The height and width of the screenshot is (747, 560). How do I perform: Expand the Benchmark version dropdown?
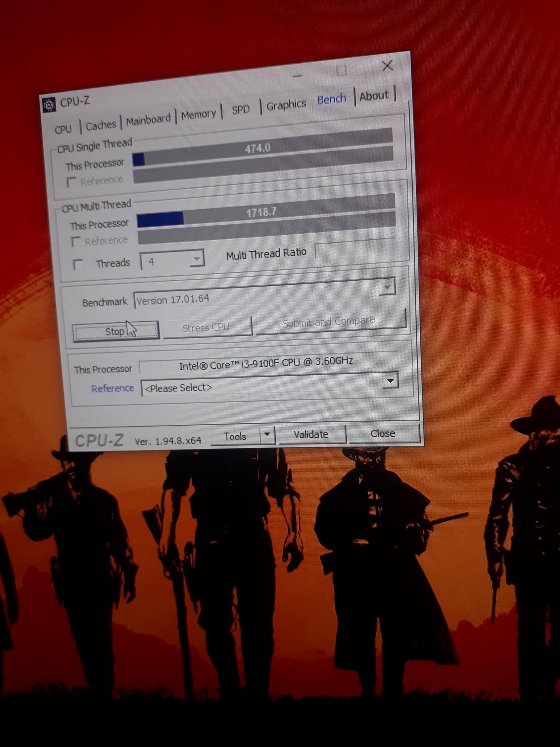(x=387, y=287)
